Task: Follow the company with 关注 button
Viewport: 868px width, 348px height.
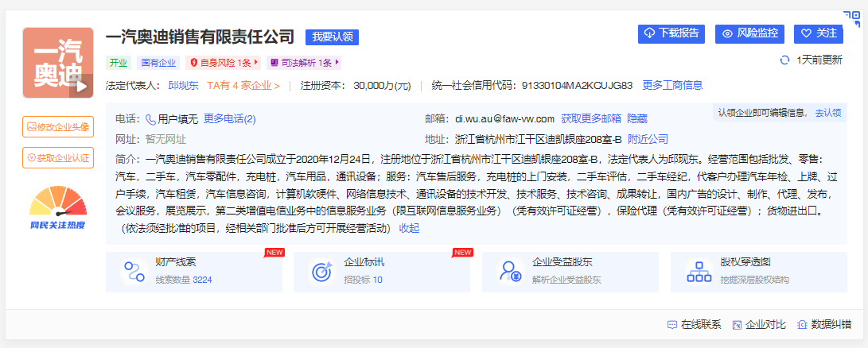Action: click(x=819, y=33)
